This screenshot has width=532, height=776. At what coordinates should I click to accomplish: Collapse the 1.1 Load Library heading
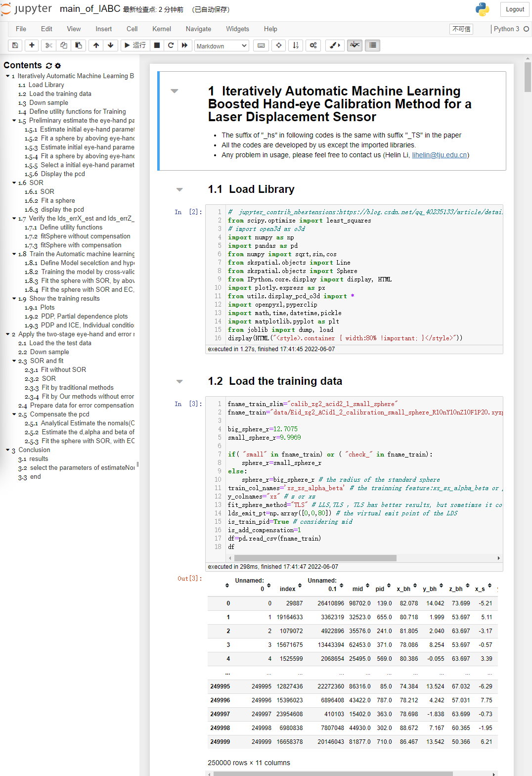point(179,189)
